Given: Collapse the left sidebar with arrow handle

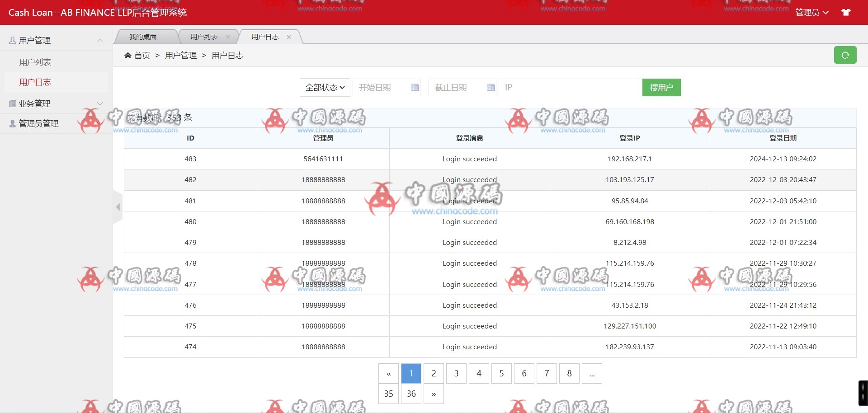Looking at the screenshot, I should pos(118,207).
